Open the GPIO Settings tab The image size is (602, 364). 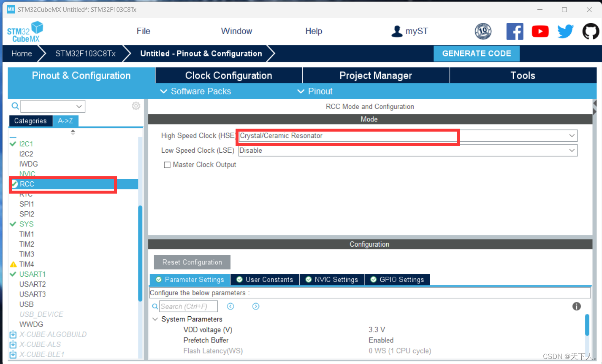397,280
